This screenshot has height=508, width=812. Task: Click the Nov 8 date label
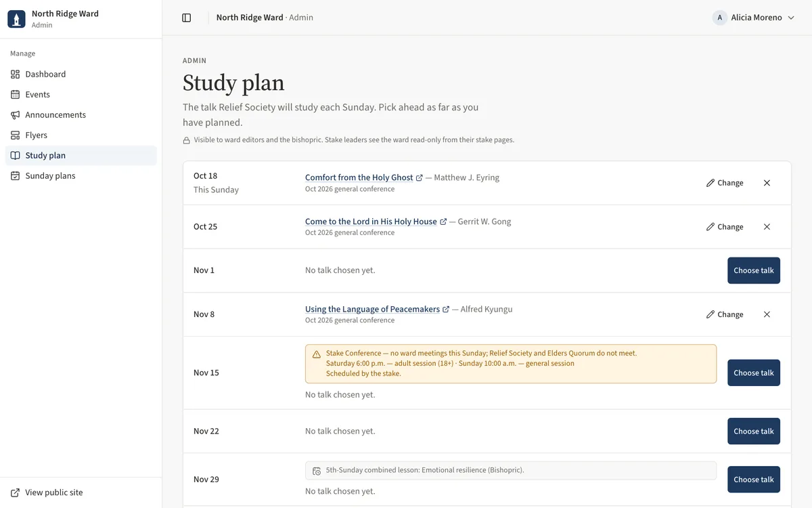coord(204,314)
